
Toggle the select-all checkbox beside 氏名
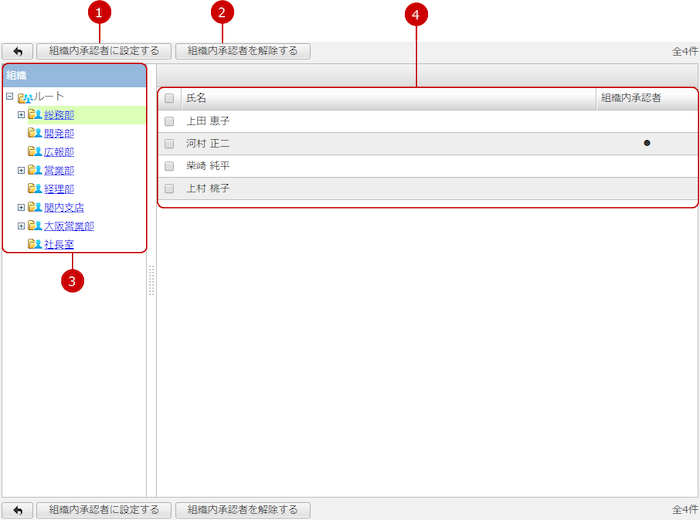point(169,98)
